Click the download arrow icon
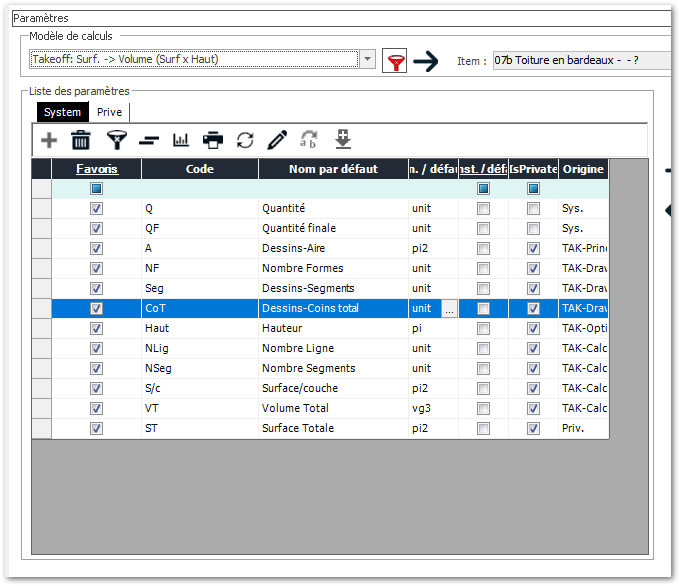Image resolution: width=680 pixels, height=586 pixels. pyautogui.click(x=343, y=139)
